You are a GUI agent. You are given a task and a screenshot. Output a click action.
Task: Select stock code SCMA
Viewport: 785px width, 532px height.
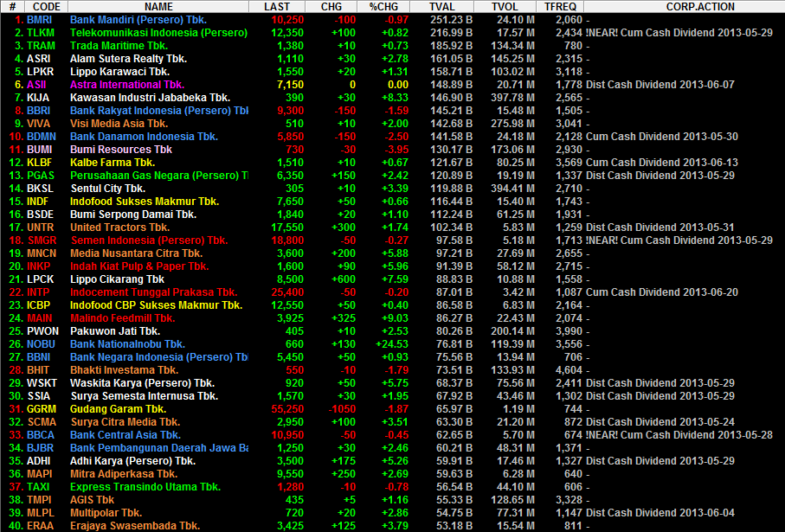coord(42,423)
